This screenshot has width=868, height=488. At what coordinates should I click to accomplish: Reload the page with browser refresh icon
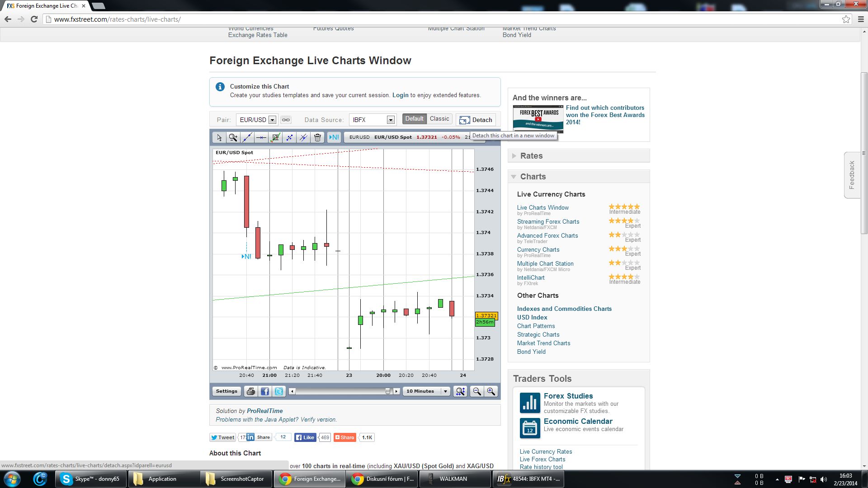coord(34,19)
